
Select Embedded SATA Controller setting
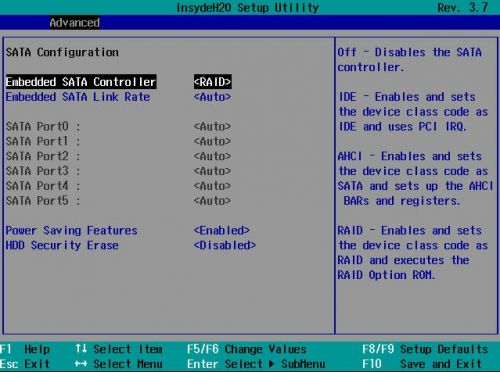tap(81, 82)
